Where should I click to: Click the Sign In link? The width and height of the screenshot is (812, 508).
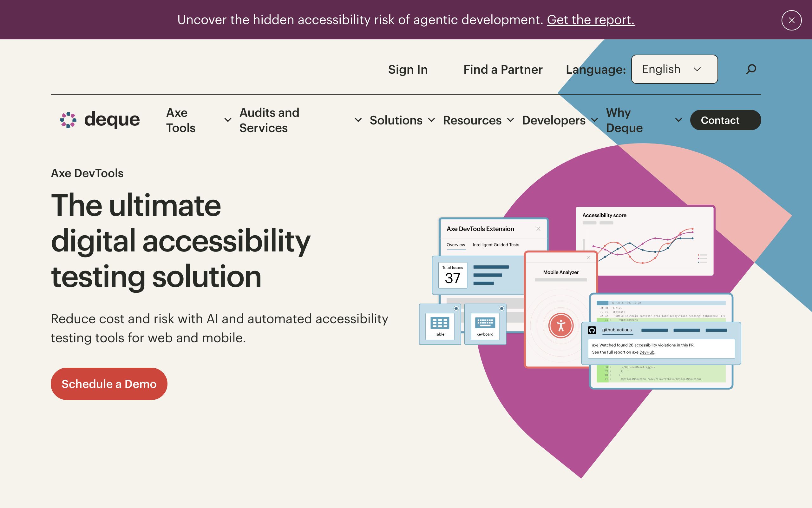(x=408, y=69)
